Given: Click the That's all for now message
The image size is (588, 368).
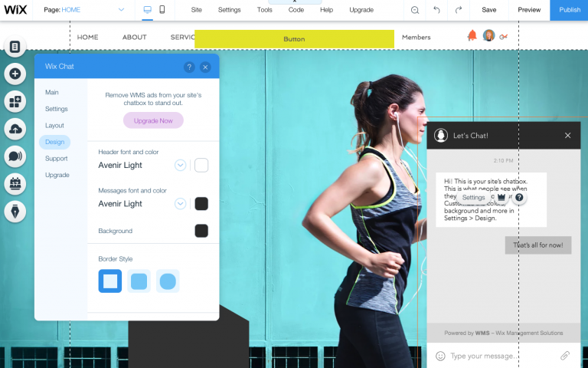Looking at the screenshot, I should (537, 245).
